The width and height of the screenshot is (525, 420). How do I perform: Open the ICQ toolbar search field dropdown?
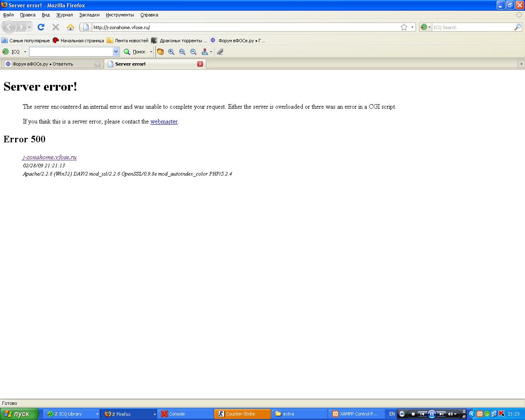(116, 52)
